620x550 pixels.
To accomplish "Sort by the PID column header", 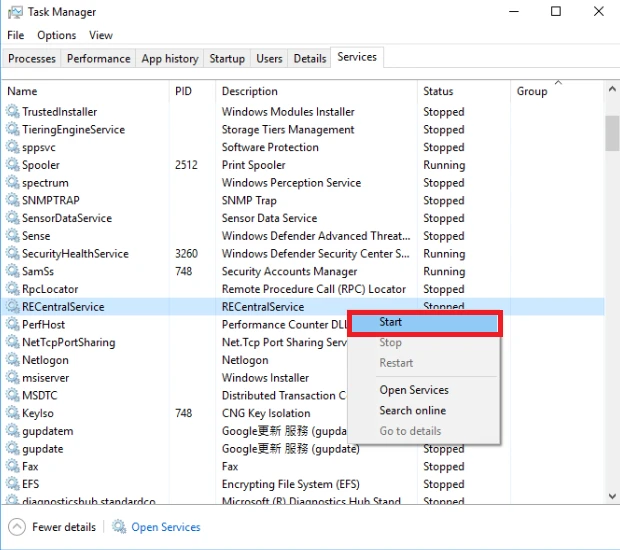I will coord(193,91).
